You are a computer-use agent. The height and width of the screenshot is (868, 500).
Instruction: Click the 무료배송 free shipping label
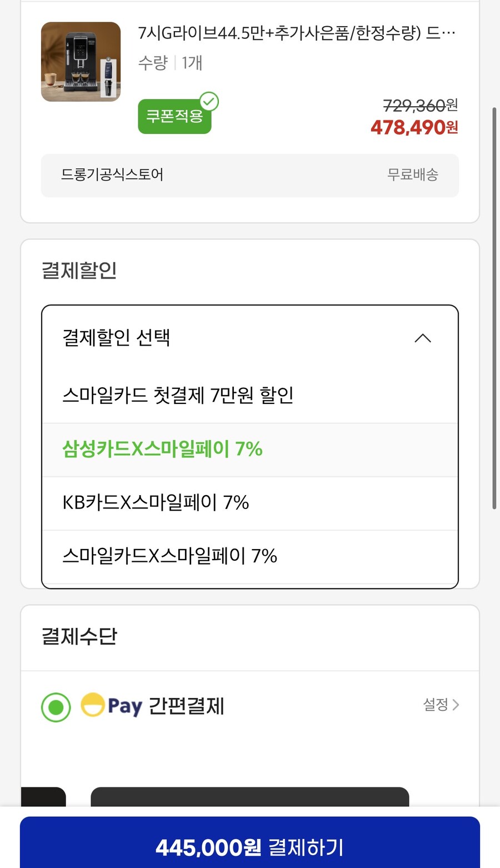(x=412, y=174)
